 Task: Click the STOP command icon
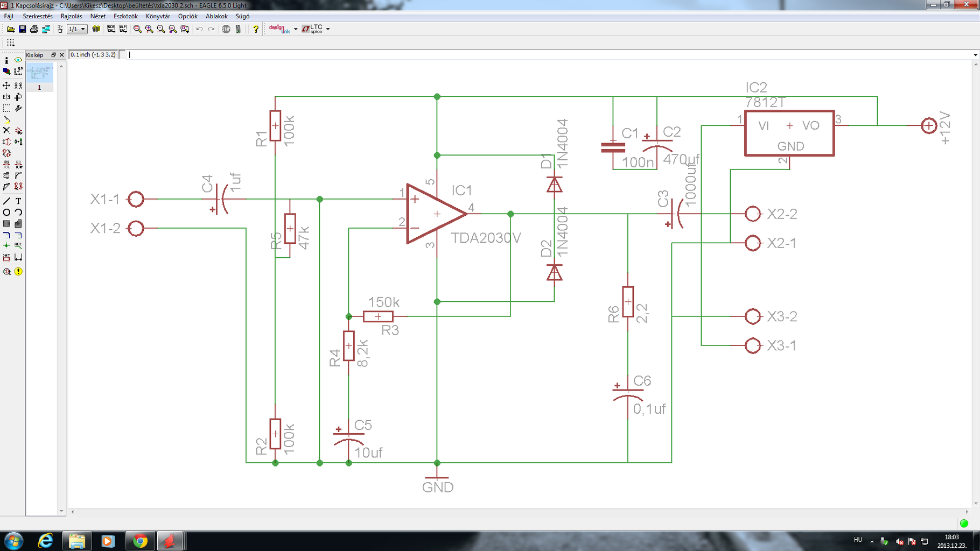tap(226, 29)
